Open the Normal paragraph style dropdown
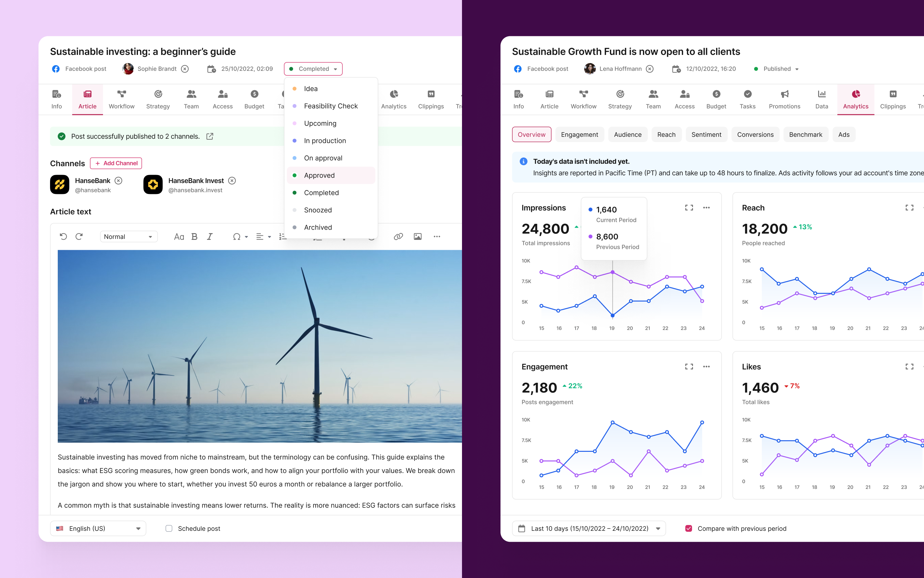Image resolution: width=924 pixels, height=578 pixels. coord(129,237)
